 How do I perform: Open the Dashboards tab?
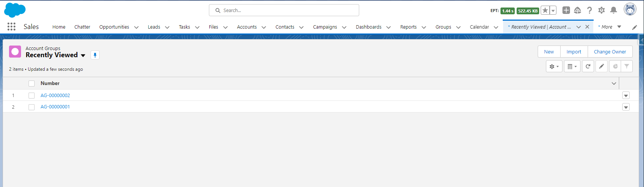pos(368,27)
